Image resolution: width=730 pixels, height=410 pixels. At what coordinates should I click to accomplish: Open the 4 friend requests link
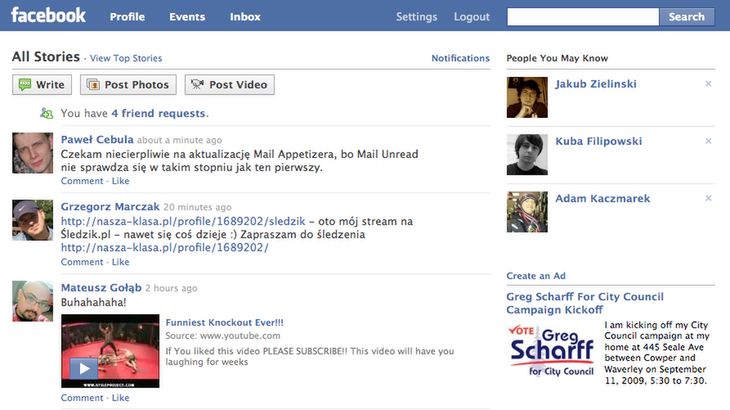(x=159, y=113)
